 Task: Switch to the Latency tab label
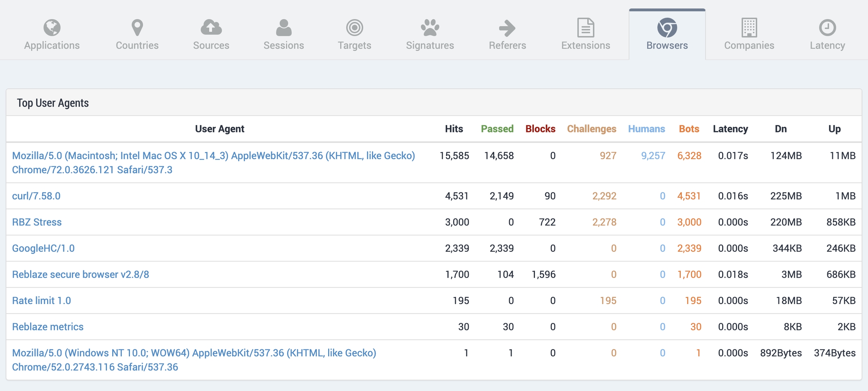pos(827,46)
